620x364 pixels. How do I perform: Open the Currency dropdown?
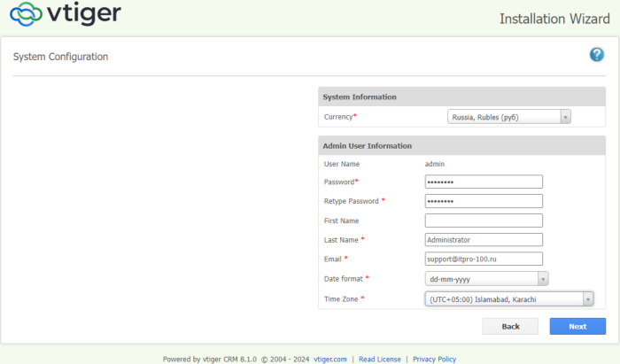click(508, 117)
